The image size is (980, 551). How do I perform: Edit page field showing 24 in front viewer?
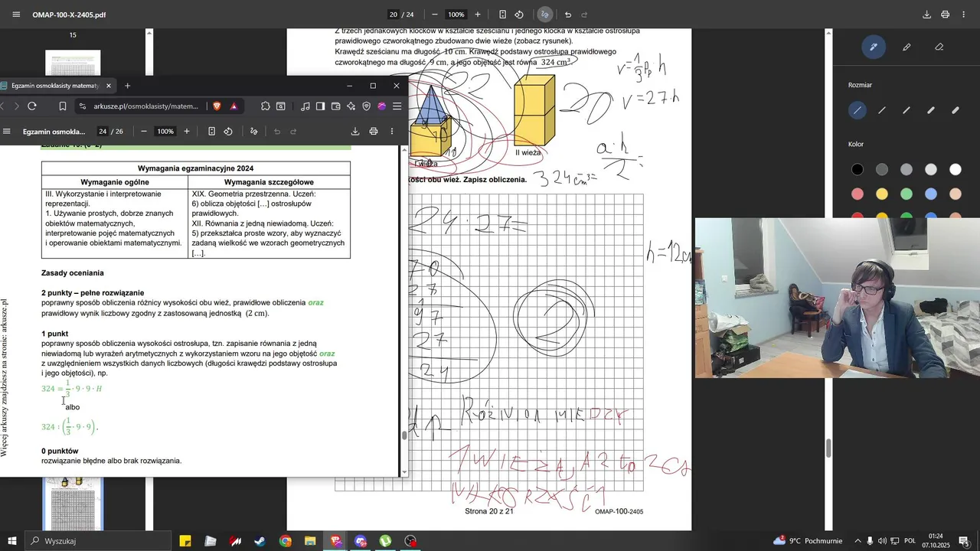point(103,132)
